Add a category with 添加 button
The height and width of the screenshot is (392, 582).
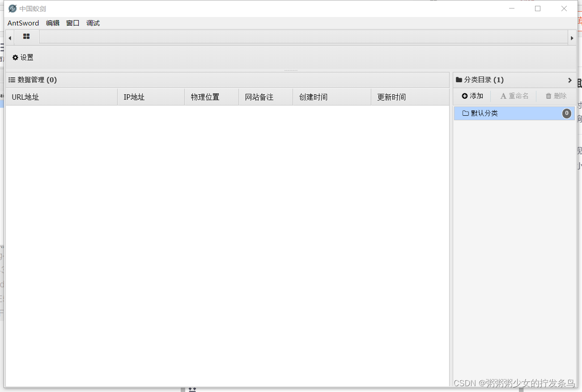[472, 96]
